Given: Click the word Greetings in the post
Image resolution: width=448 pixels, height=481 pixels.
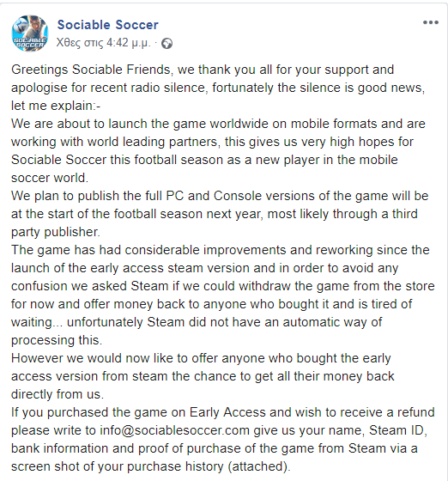Looking at the screenshot, I should click(39, 70).
